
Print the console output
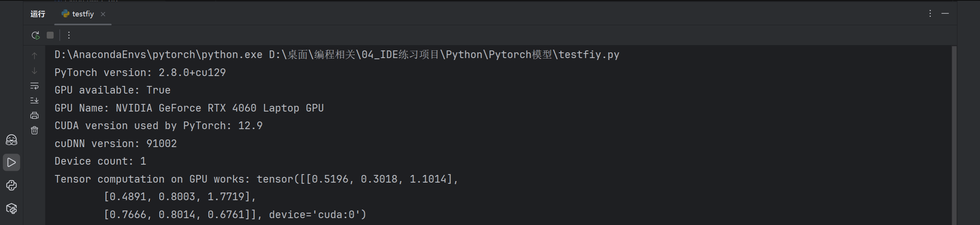tap(34, 115)
